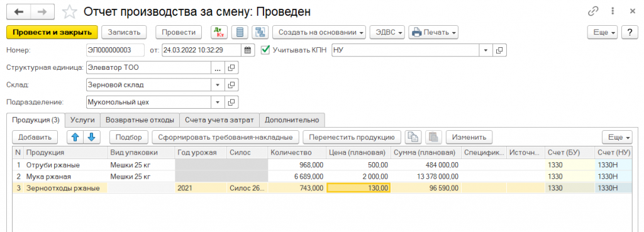Open calendar picker for document date

(x=247, y=50)
